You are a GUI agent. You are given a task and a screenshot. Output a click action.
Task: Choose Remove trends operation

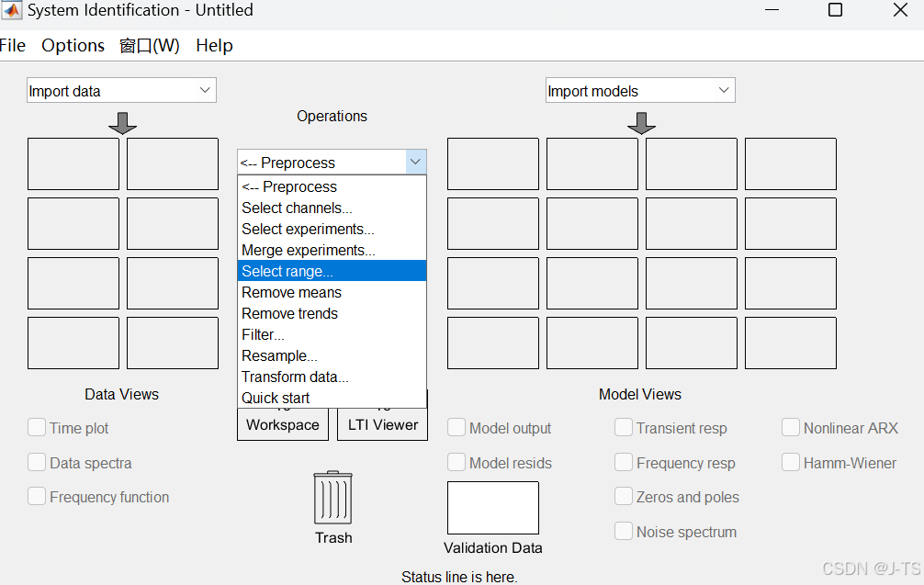click(332, 313)
